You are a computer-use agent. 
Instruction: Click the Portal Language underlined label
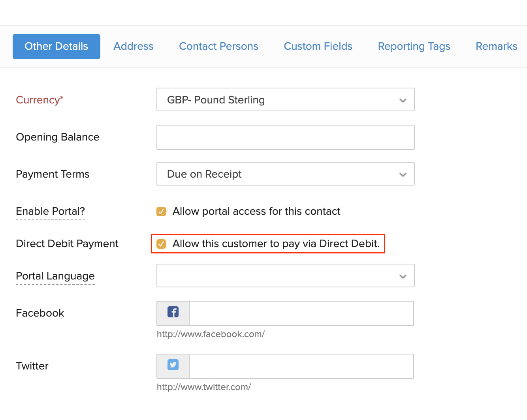tap(55, 276)
